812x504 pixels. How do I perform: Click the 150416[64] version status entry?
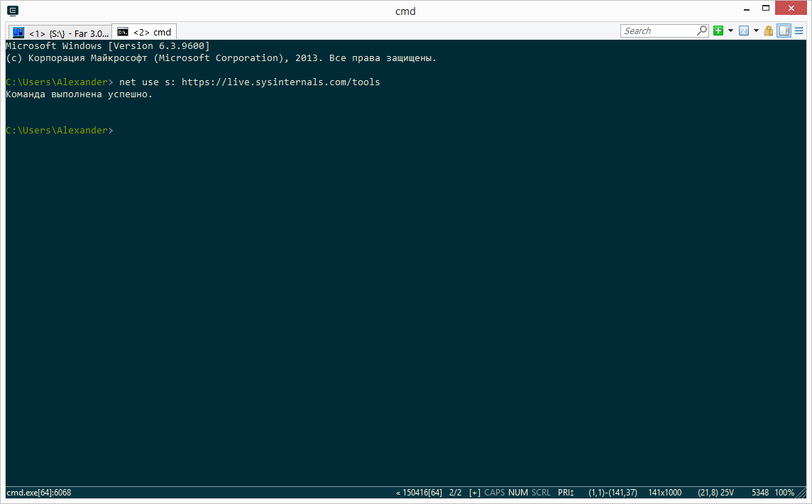[419, 493]
